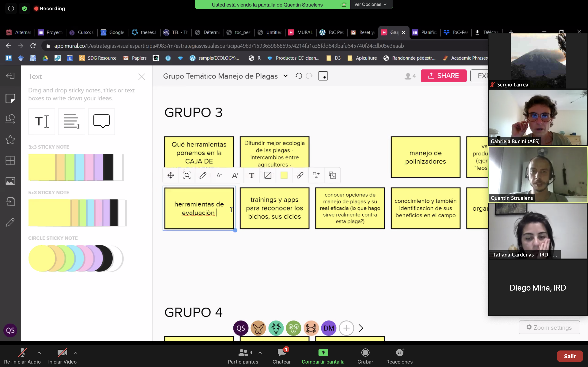Increase font size with A+ icon
The height and width of the screenshot is (367, 588).
coord(235,175)
